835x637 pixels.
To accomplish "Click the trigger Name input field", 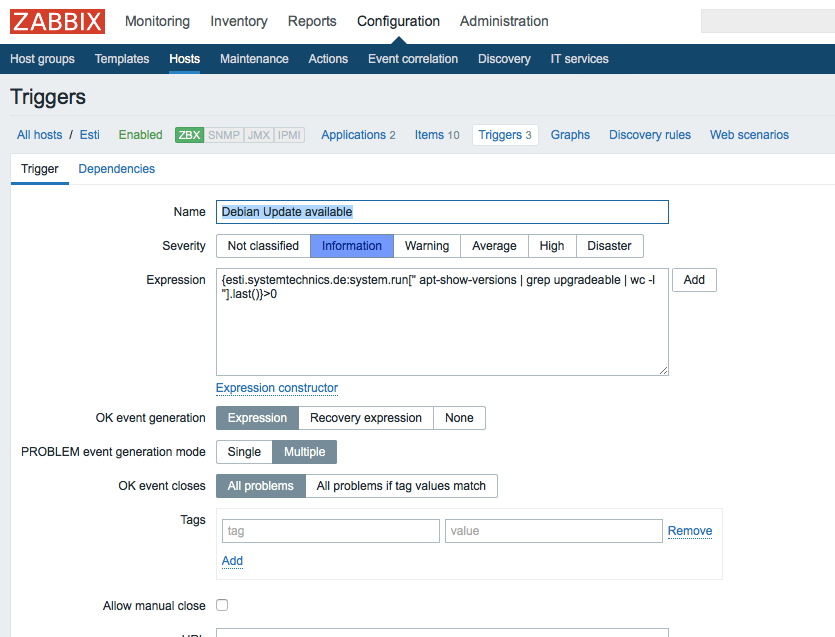I will tap(442, 212).
